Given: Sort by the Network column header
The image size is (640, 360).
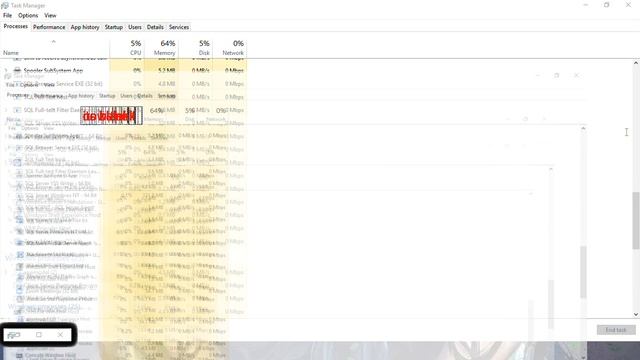Looking at the screenshot, I should tap(229, 48).
